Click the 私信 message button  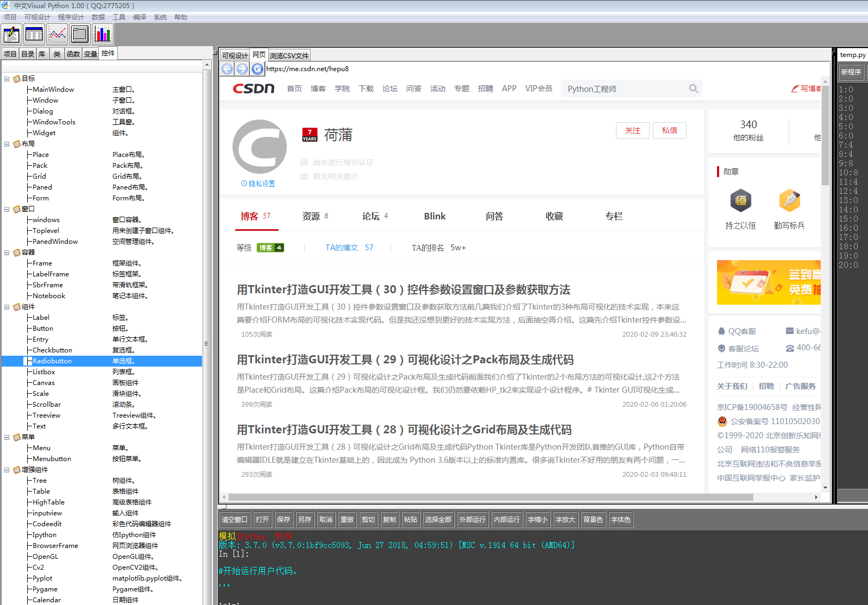[x=670, y=130]
